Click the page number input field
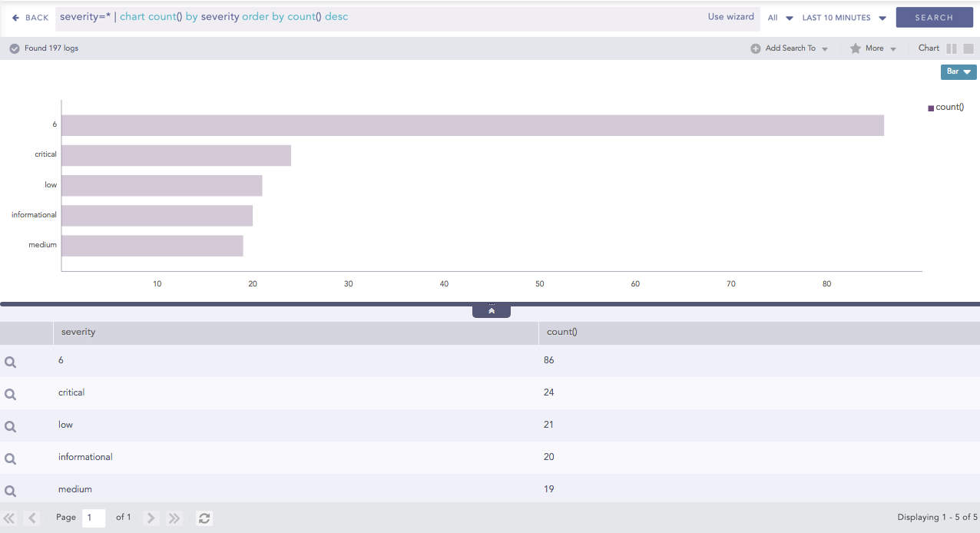 pyautogui.click(x=94, y=518)
